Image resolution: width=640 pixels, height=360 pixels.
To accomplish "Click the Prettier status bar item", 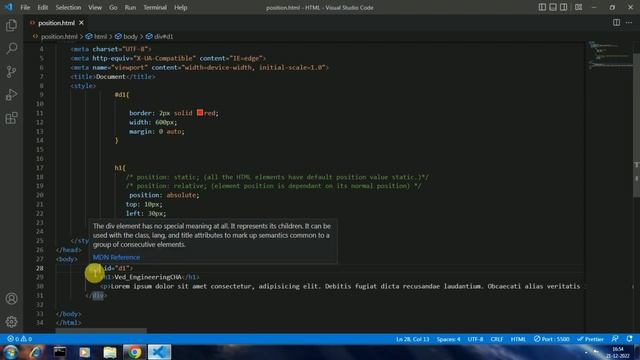I will point(590,339).
